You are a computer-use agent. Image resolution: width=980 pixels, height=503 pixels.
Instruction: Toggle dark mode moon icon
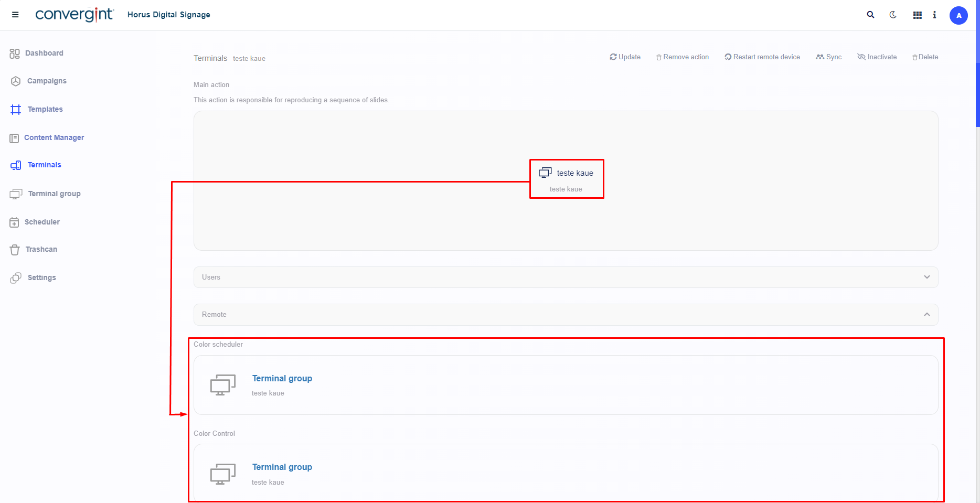coord(893,15)
